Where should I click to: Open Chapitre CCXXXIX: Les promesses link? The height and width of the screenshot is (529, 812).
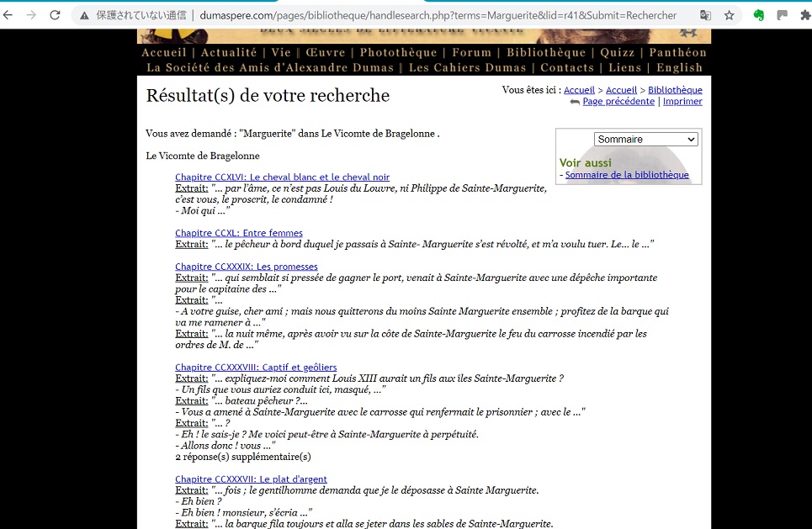tap(246, 267)
